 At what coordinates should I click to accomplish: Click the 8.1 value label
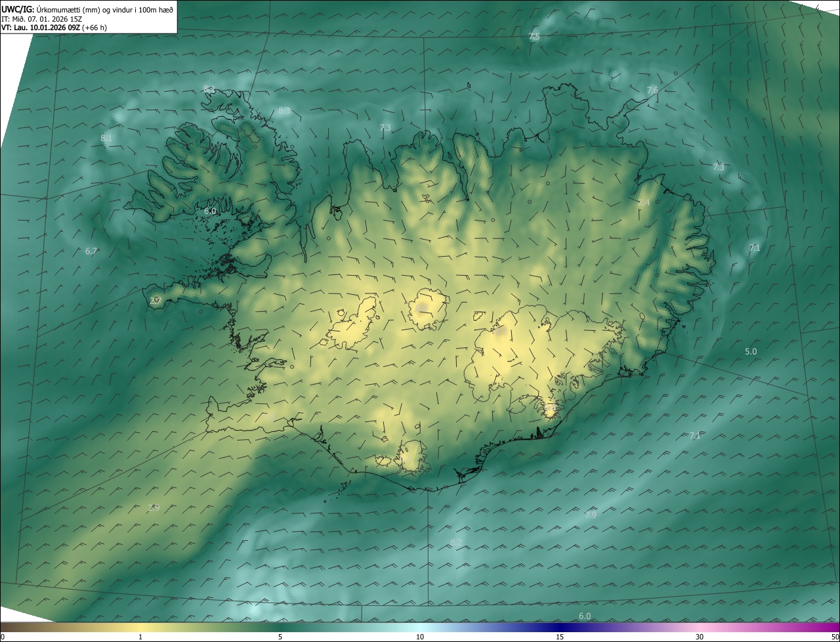coord(106,138)
